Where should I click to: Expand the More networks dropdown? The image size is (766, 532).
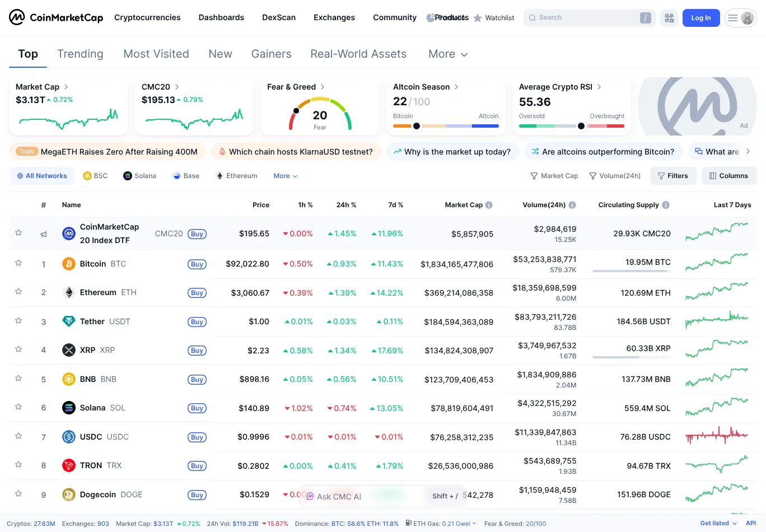pos(285,176)
